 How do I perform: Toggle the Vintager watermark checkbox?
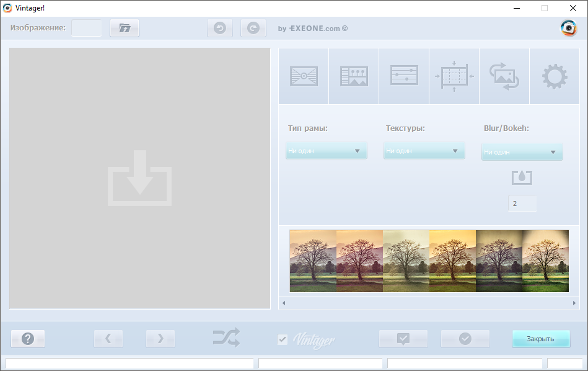tap(283, 339)
